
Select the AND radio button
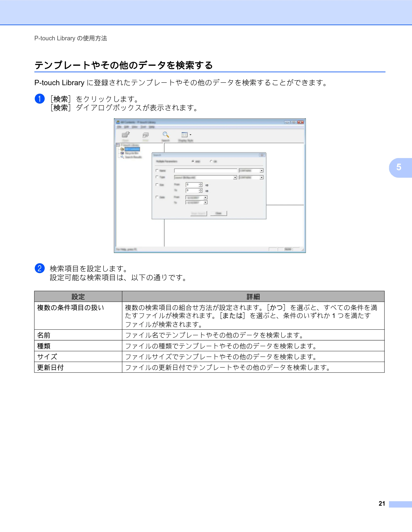pos(193,161)
